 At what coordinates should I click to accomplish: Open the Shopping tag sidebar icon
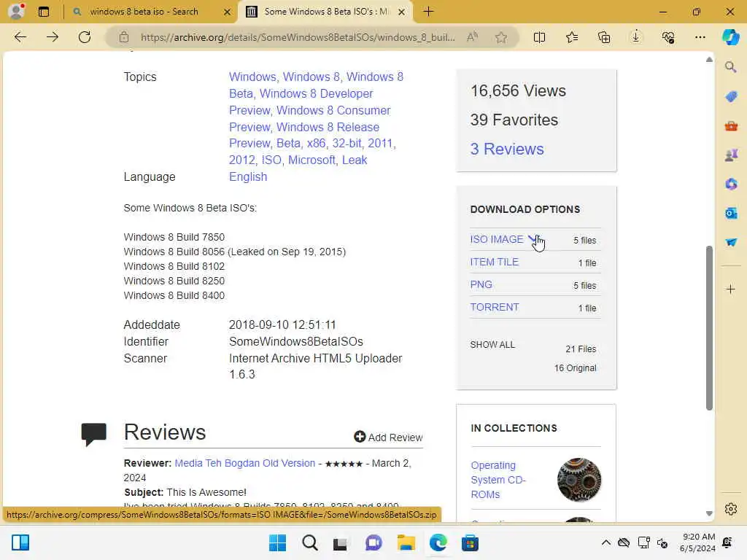coord(731,97)
